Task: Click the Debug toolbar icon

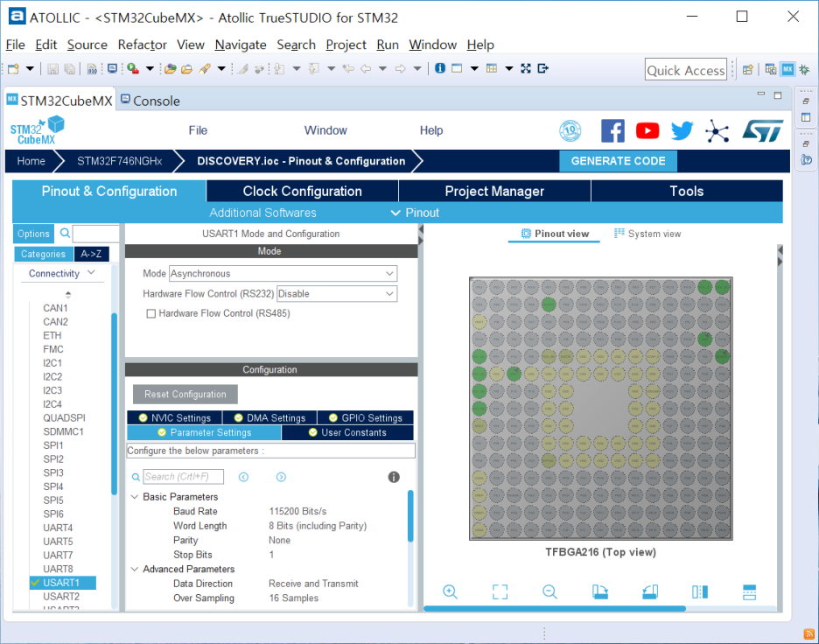Action: [x=133, y=68]
